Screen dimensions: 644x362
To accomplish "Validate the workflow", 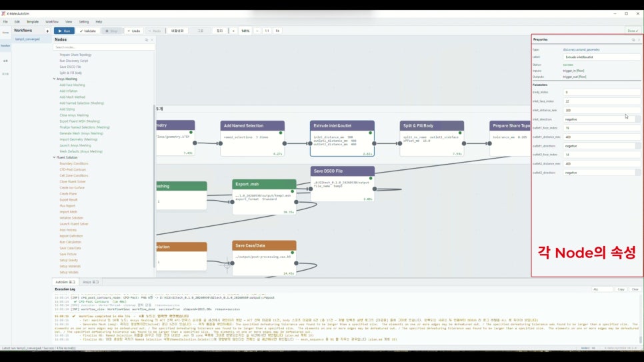I will click(x=88, y=31).
